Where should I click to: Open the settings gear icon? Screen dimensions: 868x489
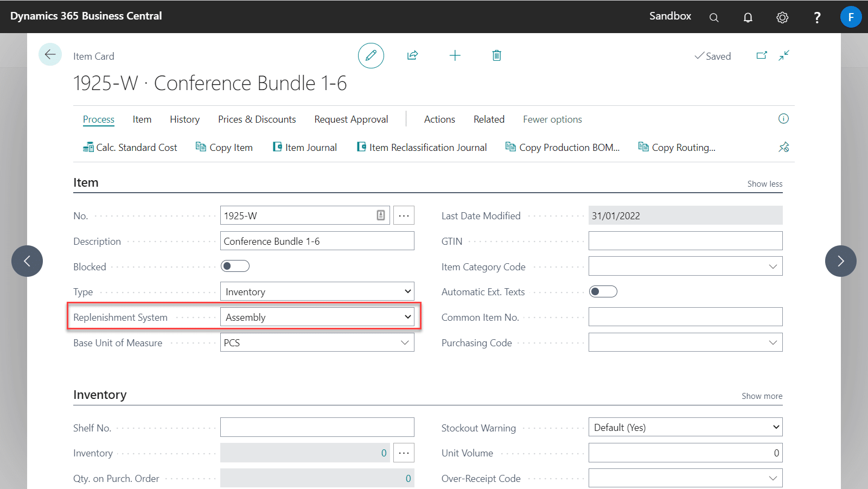[x=782, y=17]
